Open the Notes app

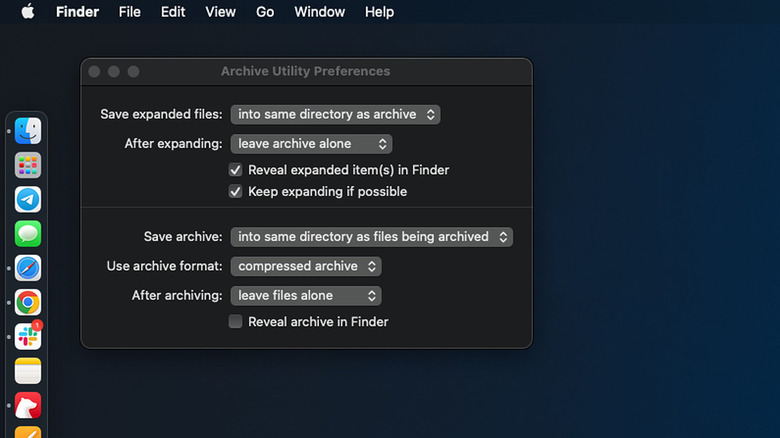click(28, 371)
